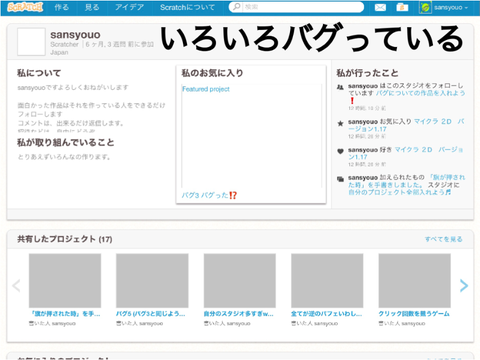Click the star favorite activity icon
Screen dimensions: 480x360
[340, 124]
